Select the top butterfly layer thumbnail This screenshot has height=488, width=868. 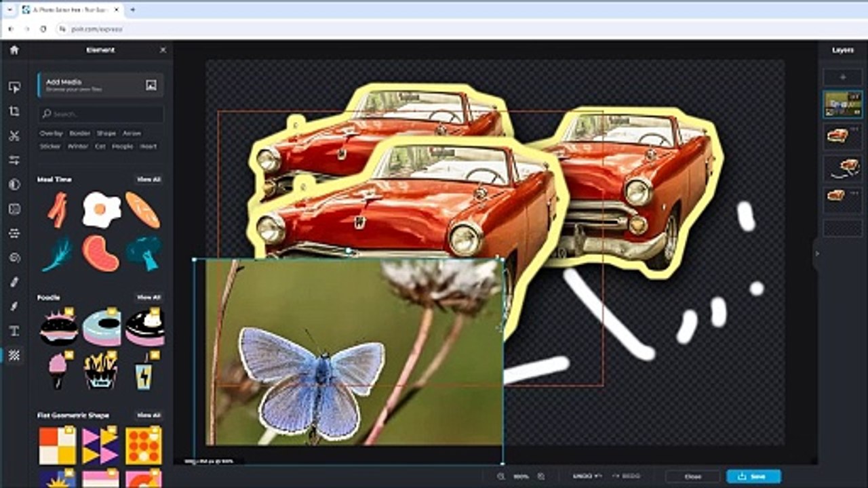click(843, 104)
